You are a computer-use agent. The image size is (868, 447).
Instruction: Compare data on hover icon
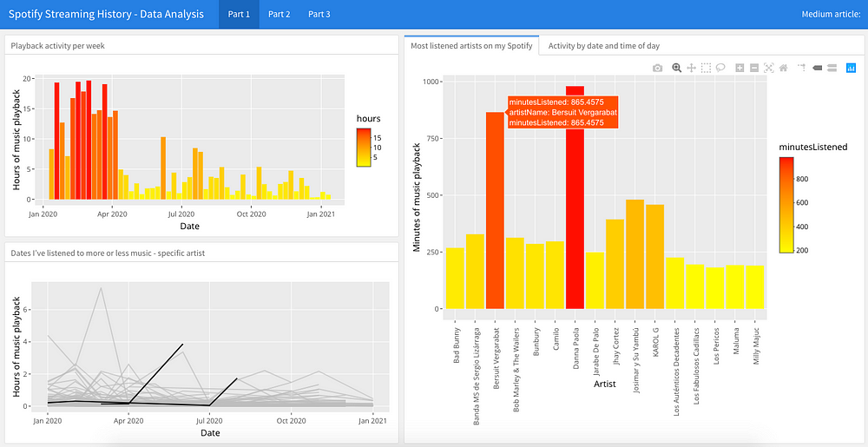click(x=832, y=68)
